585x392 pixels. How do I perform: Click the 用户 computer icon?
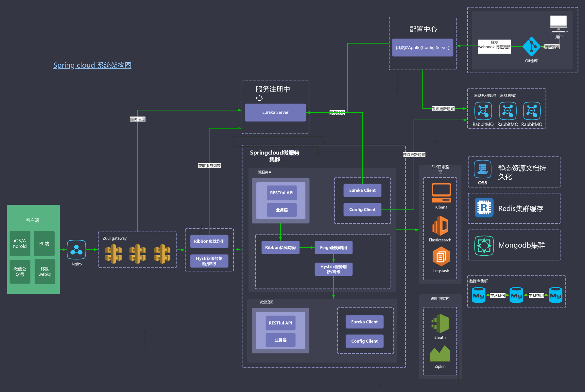pos(559,22)
